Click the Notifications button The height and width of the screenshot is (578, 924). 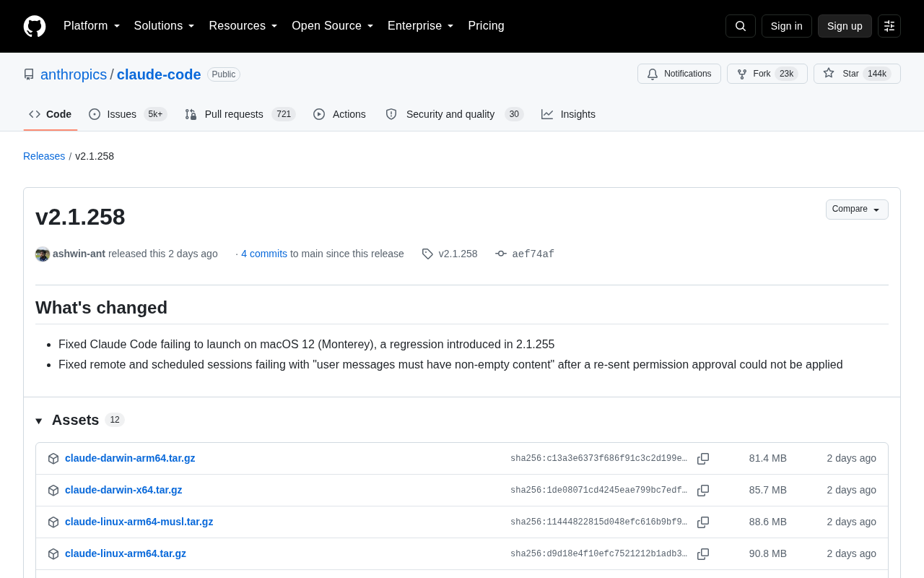point(679,74)
